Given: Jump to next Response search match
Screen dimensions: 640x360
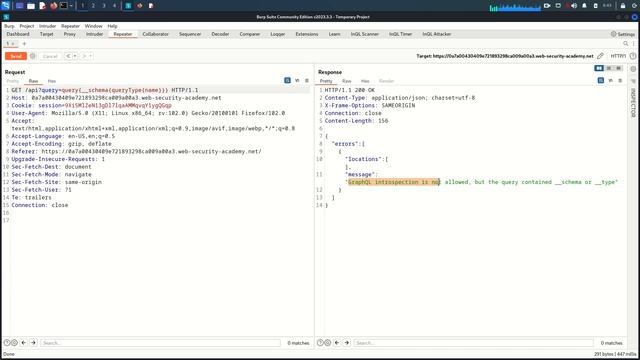Looking at the screenshot, I should click(347, 343).
